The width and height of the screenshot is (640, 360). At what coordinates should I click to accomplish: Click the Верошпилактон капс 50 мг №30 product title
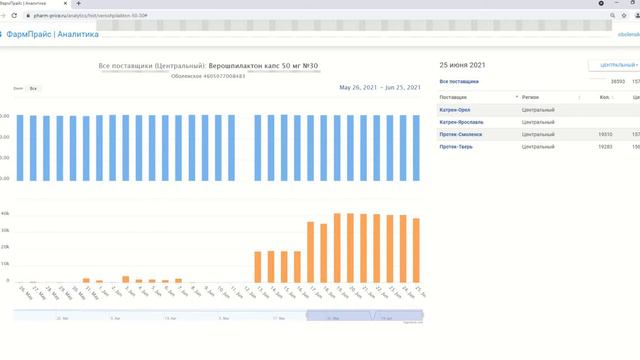(x=263, y=66)
